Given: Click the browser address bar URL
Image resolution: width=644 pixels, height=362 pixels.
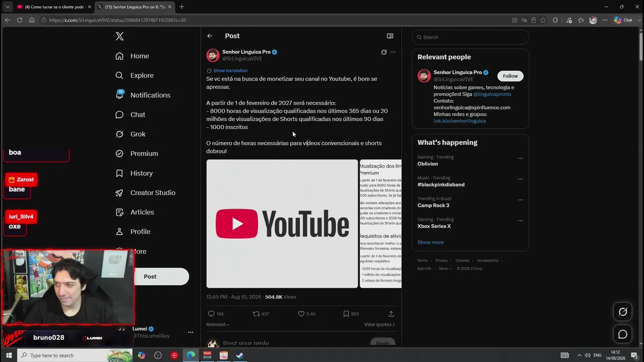Looking at the screenshot, I should [x=118, y=20].
